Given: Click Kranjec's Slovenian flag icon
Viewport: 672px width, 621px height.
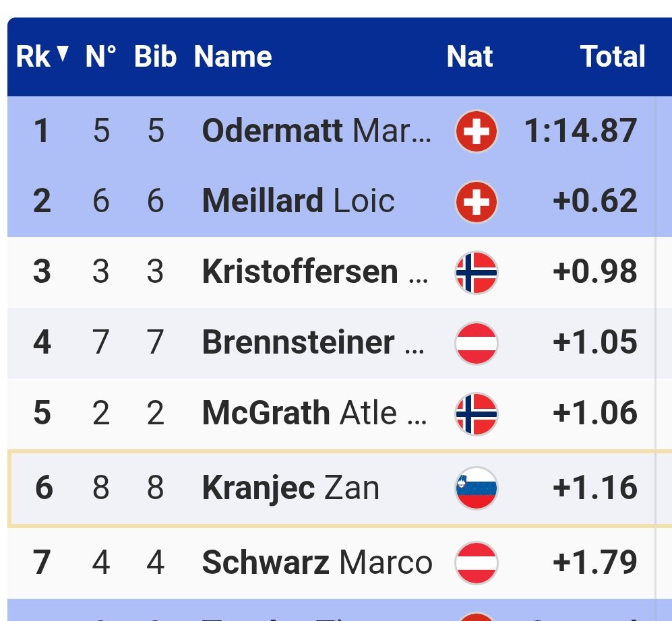Looking at the screenshot, I should click(476, 488).
